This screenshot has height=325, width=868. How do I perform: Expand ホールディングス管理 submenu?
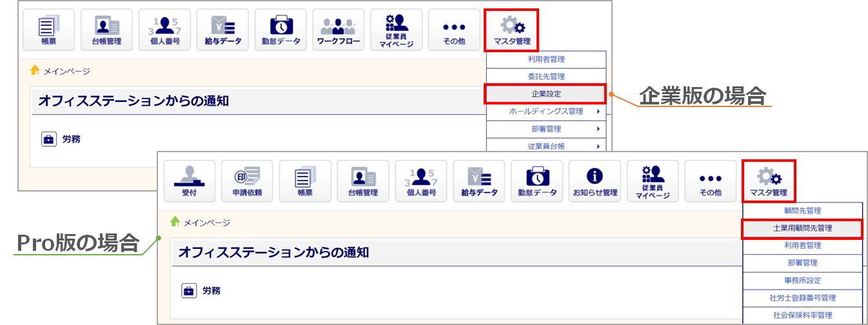pos(546,112)
